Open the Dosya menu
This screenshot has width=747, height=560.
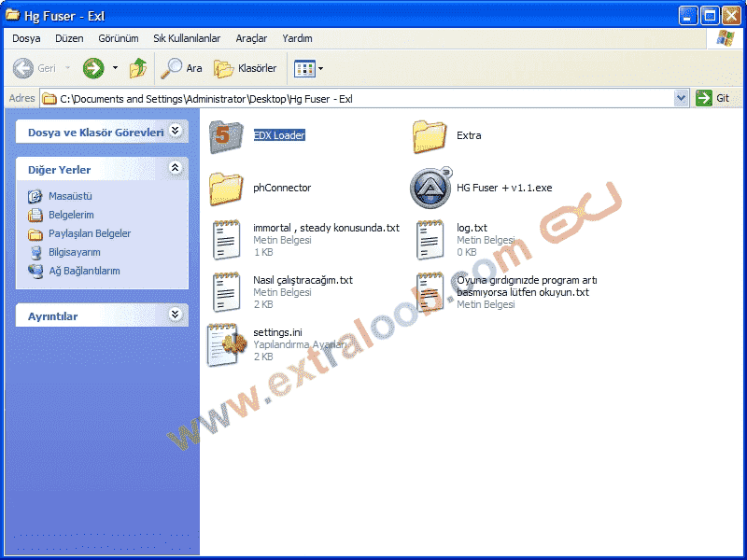26,38
